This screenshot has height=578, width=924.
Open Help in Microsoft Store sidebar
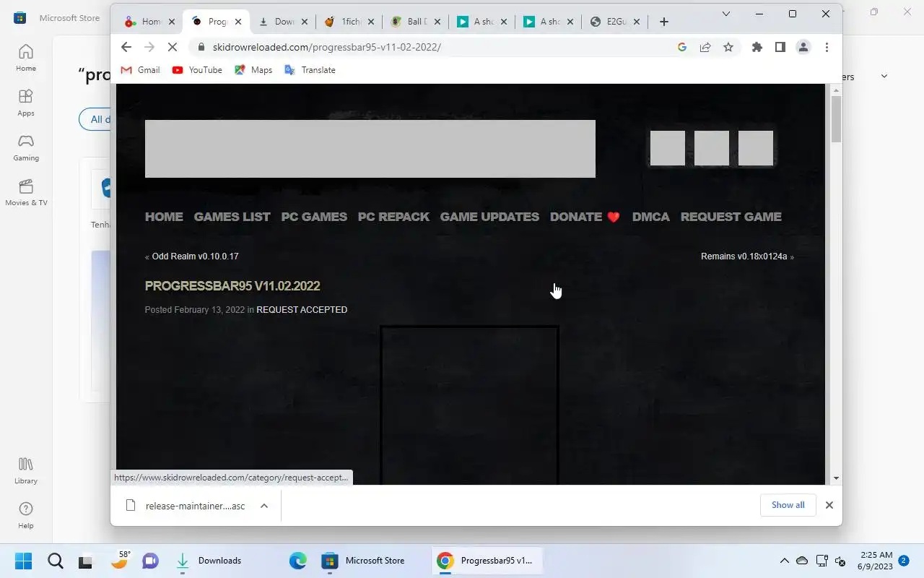click(x=26, y=515)
